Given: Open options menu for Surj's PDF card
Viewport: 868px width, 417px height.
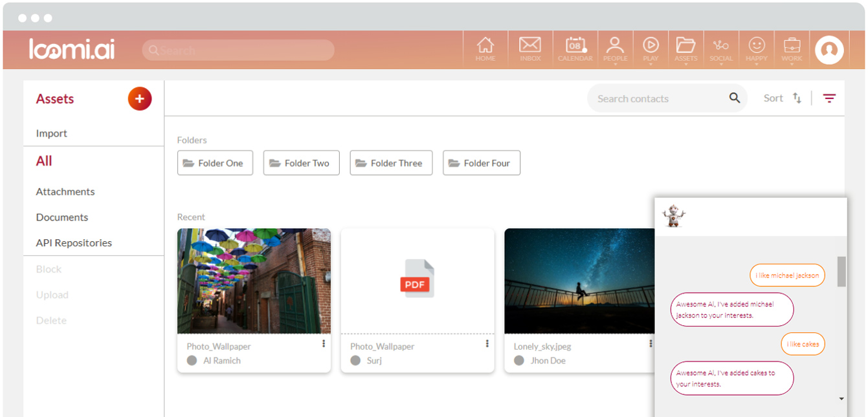Looking at the screenshot, I should (487, 344).
